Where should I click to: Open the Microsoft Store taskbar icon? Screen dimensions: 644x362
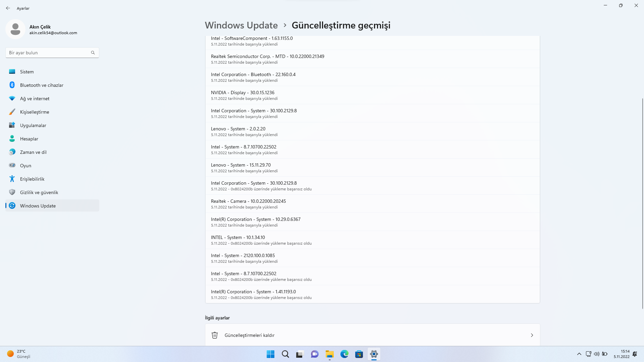[x=359, y=354]
